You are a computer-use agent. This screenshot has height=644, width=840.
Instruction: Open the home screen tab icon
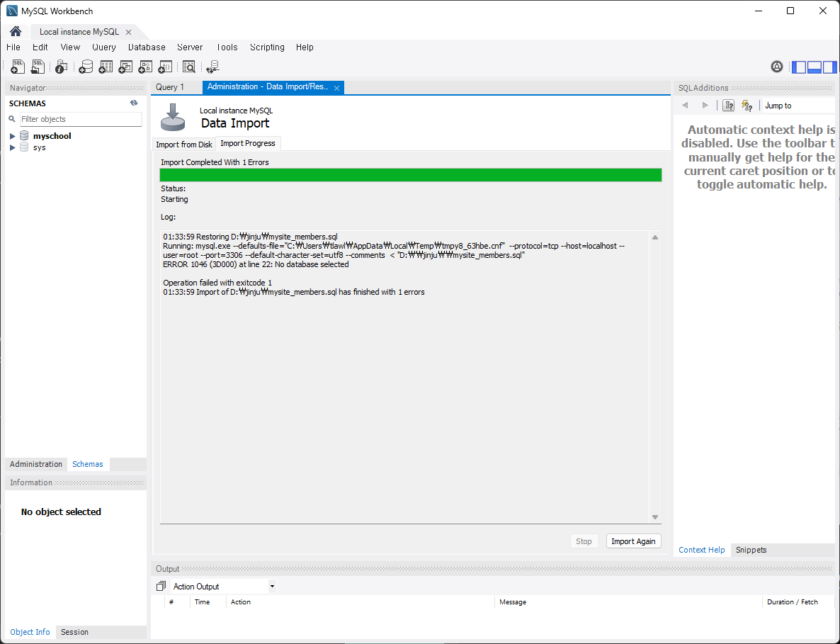click(x=16, y=32)
